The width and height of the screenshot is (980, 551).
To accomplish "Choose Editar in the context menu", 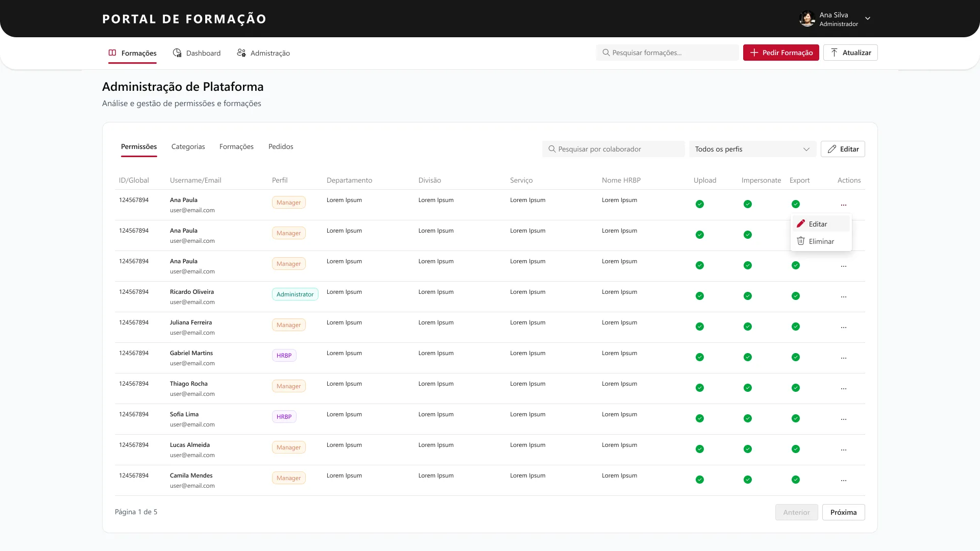I will (821, 224).
